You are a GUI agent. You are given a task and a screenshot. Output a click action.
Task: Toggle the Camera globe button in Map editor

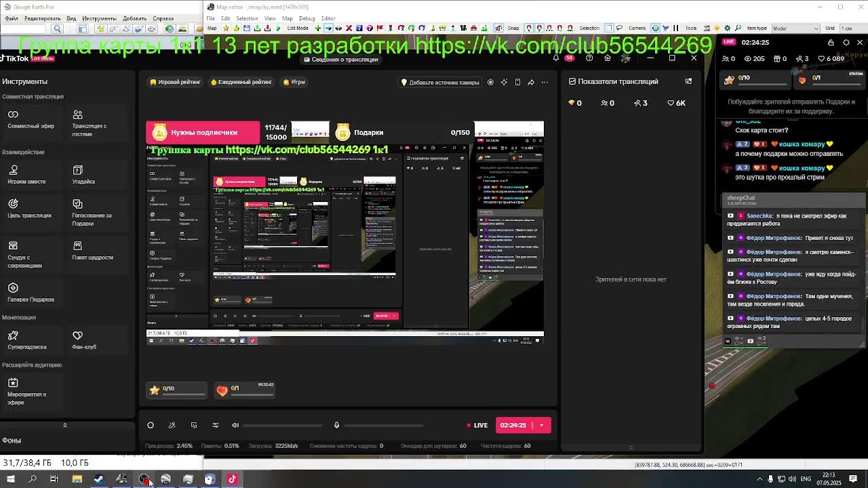pyautogui.click(x=655, y=28)
